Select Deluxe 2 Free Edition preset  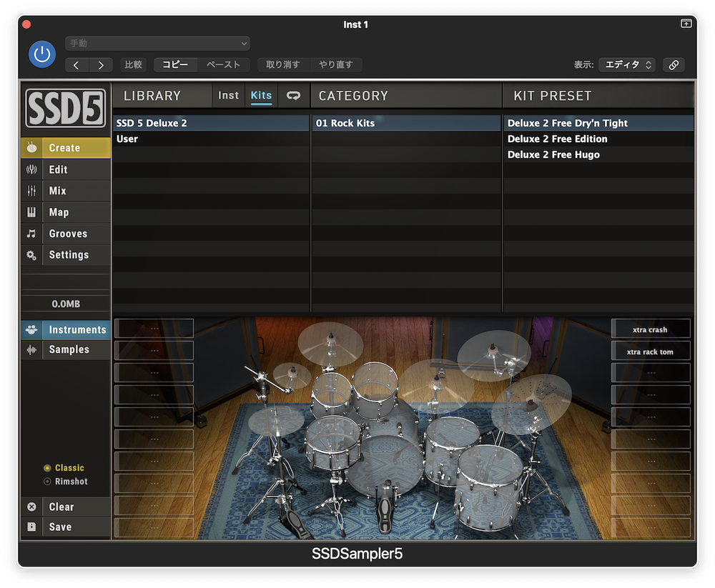point(598,139)
